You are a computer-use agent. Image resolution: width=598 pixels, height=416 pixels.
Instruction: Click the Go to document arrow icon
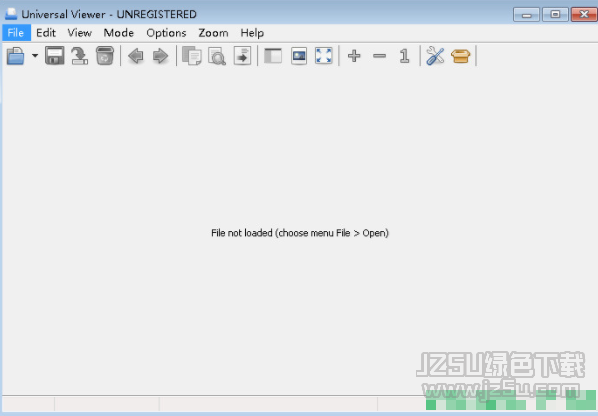click(243, 56)
